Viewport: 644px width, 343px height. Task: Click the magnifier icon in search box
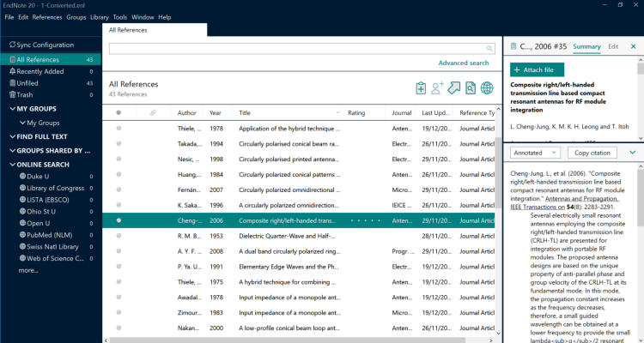tap(489, 48)
